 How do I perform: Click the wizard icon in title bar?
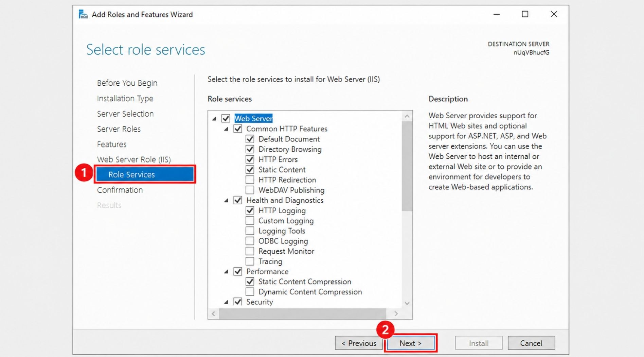(83, 14)
